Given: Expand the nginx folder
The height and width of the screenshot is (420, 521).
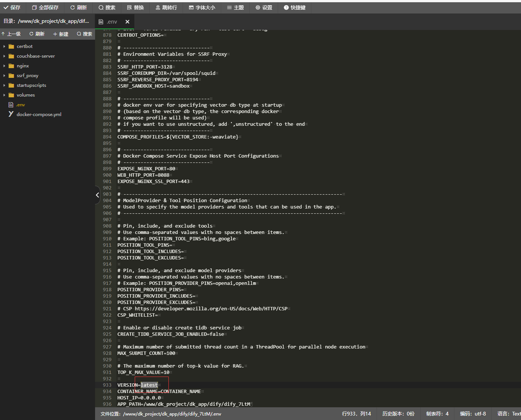Looking at the screenshot, I should click(x=23, y=66).
